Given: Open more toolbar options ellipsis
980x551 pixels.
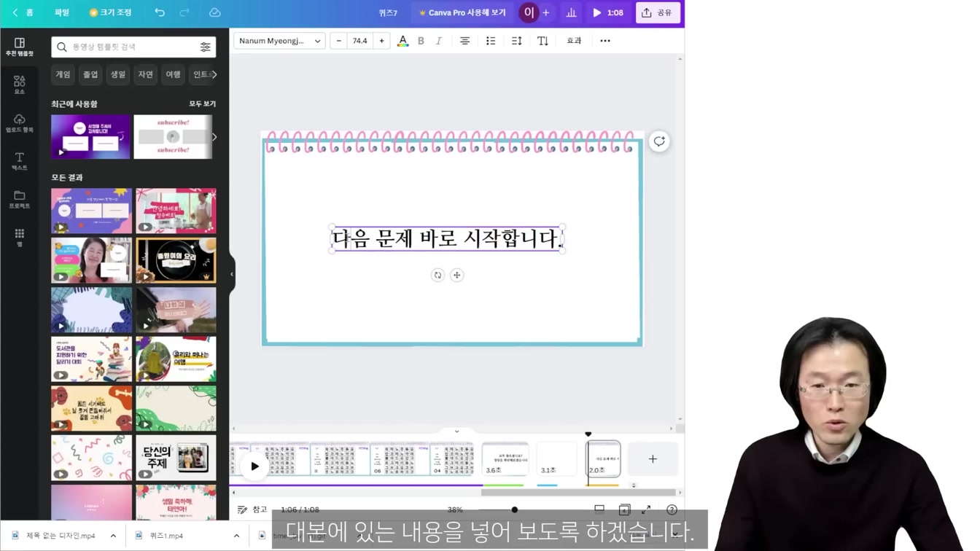Looking at the screenshot, I should (605, 41).
